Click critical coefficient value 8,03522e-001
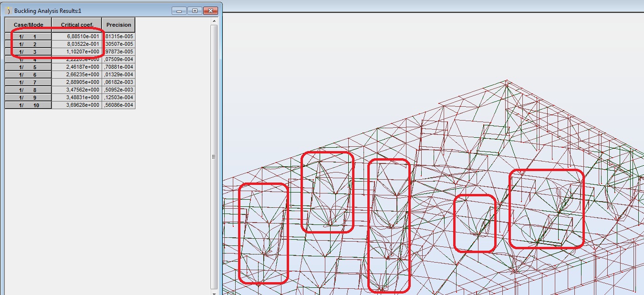 (x=77, y=44)
